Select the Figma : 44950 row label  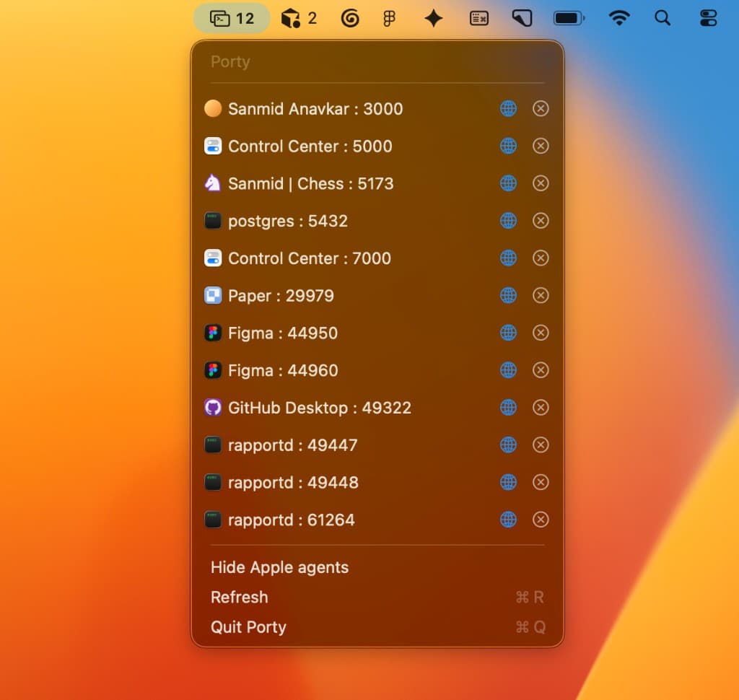tap(283, 333)
